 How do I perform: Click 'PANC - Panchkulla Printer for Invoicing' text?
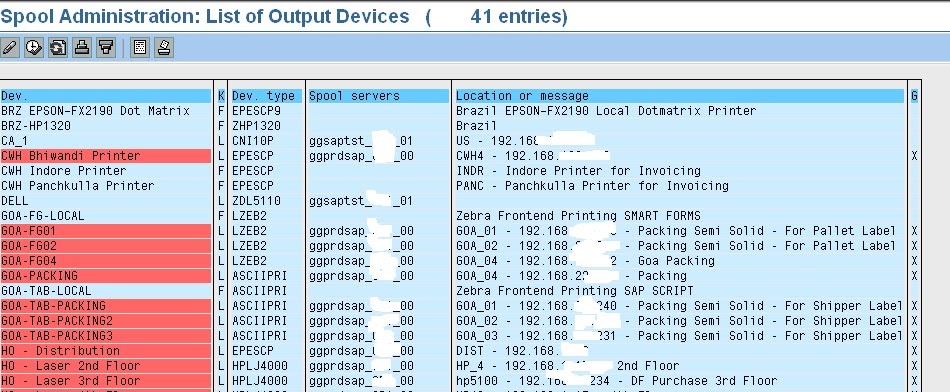pos(592,186)
